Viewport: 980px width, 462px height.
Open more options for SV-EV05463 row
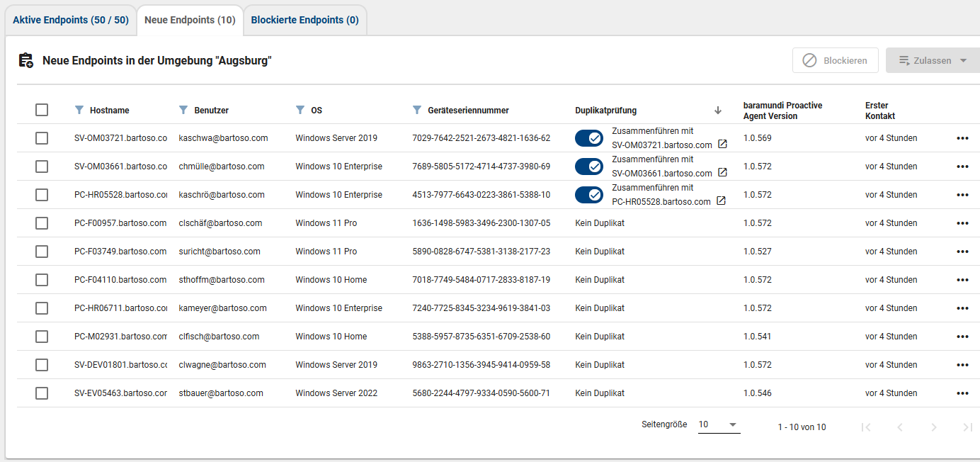962,393
